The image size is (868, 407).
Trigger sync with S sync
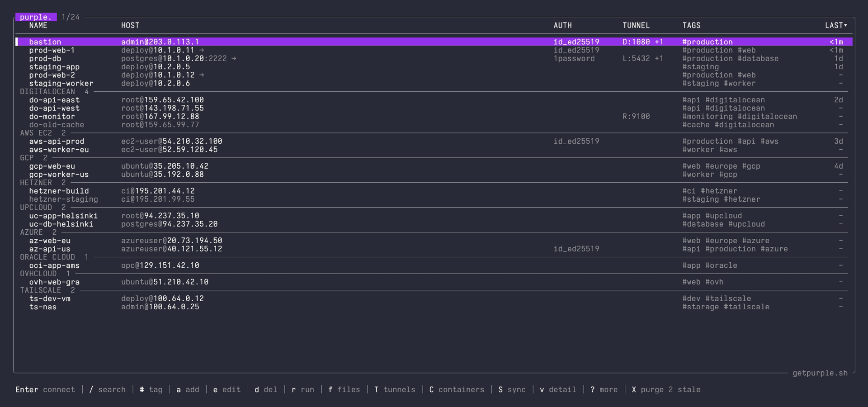coord(512,389)
